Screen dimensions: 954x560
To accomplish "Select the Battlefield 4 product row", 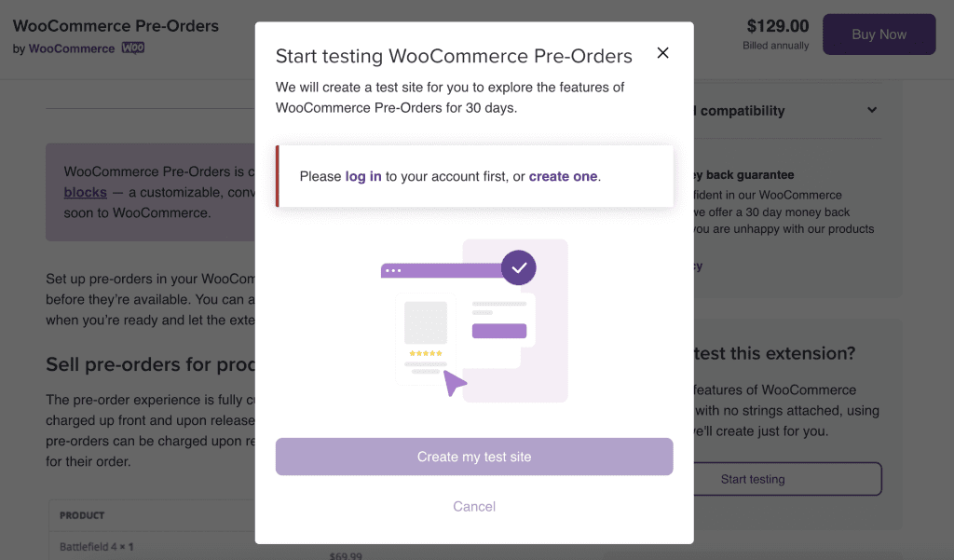I will [x=97, y=547].
